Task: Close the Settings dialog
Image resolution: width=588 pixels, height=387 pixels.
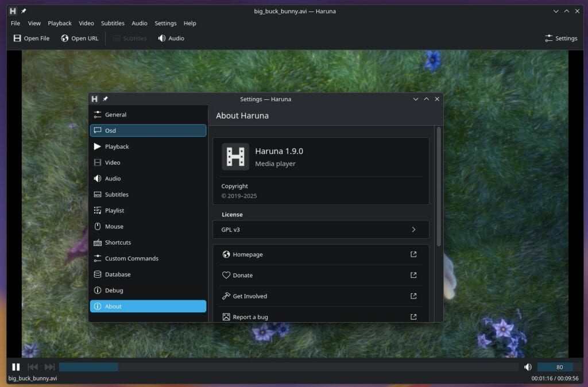Action: pos(437,99)
